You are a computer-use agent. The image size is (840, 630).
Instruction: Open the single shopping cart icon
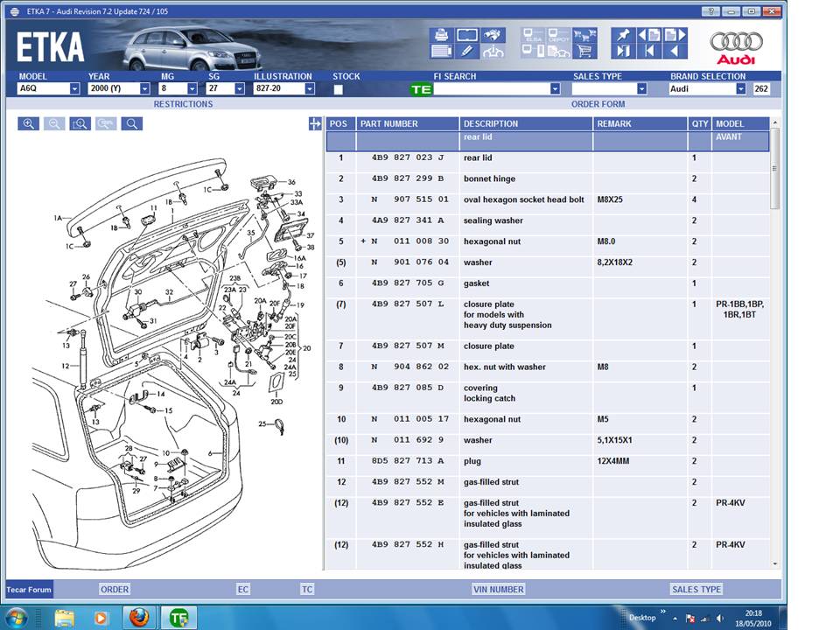(x=584, y=52)
